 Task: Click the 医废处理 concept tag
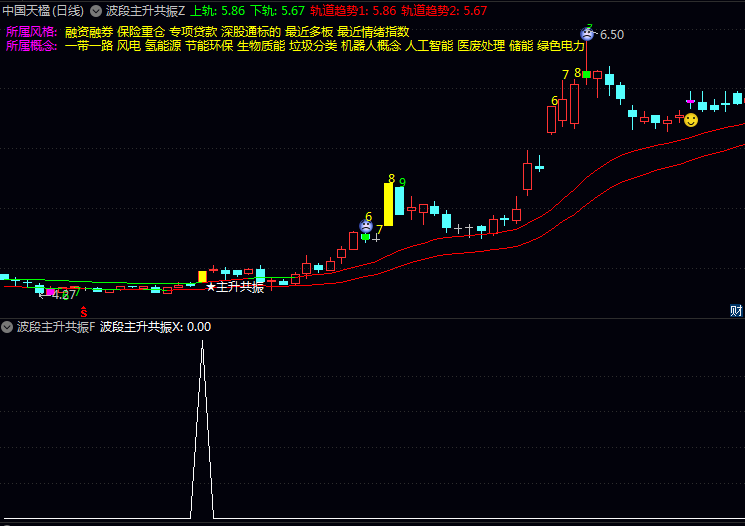click(481, 46)
